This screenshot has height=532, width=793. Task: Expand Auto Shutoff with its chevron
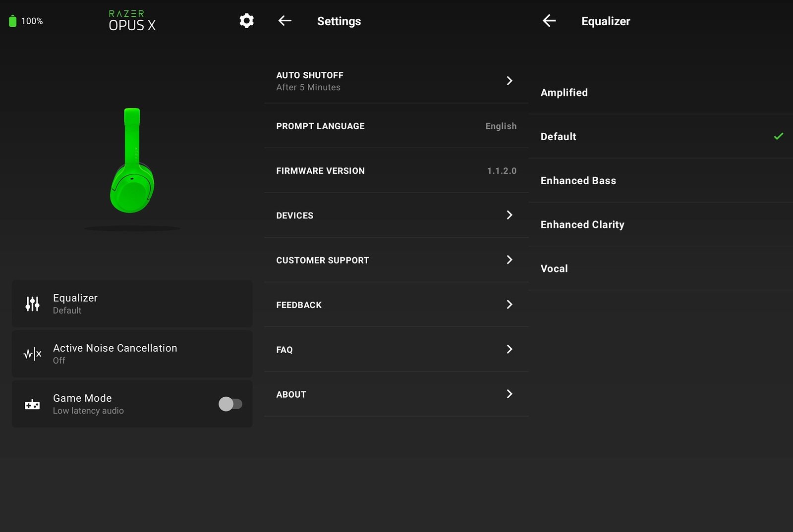[510, 81]
